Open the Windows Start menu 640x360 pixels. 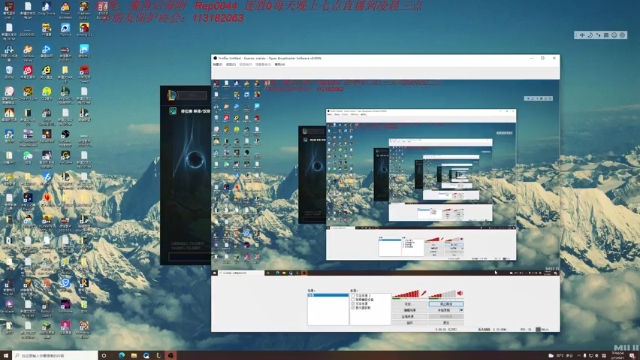6,356
